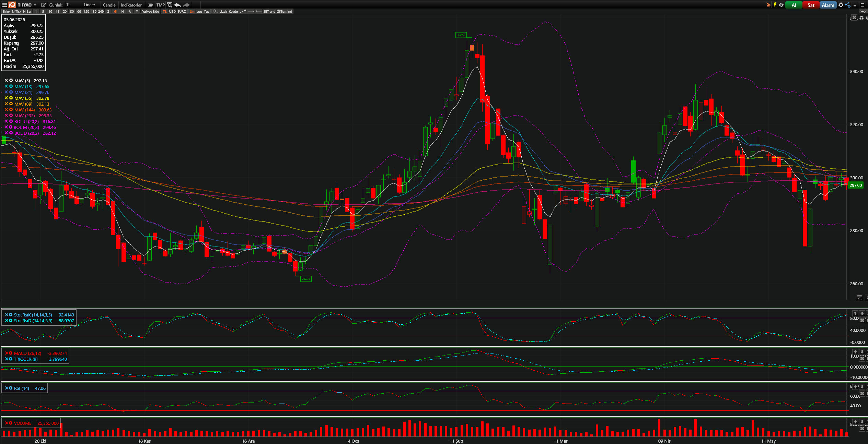Select the 15 minute period

coord(57,11)
